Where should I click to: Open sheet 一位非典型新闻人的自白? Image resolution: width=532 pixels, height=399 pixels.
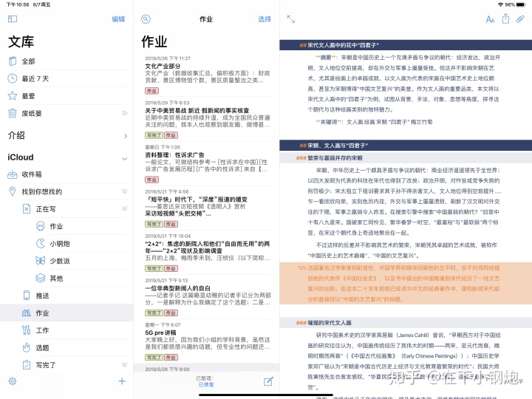(x=208, y=298)
